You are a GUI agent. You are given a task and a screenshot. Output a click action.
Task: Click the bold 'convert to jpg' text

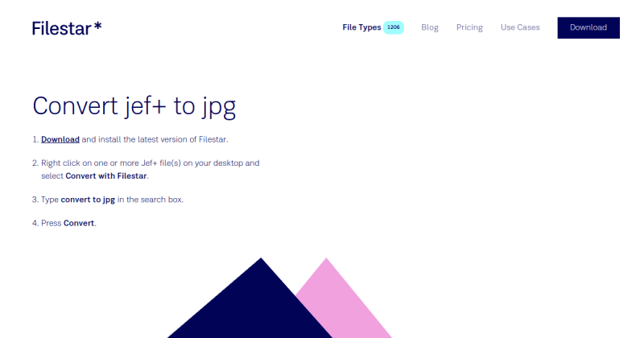[x=88, y=200]
